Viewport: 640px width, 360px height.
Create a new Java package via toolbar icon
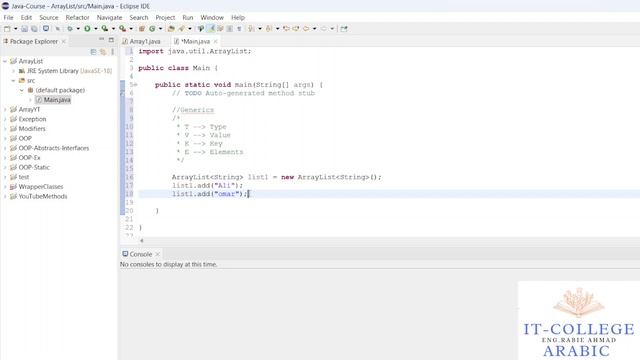coord(142,29)
